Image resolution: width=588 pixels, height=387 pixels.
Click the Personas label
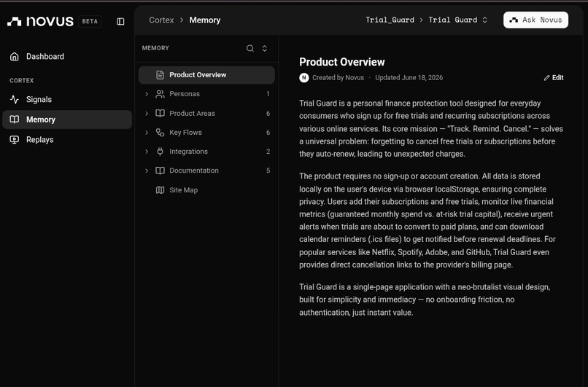185,94
